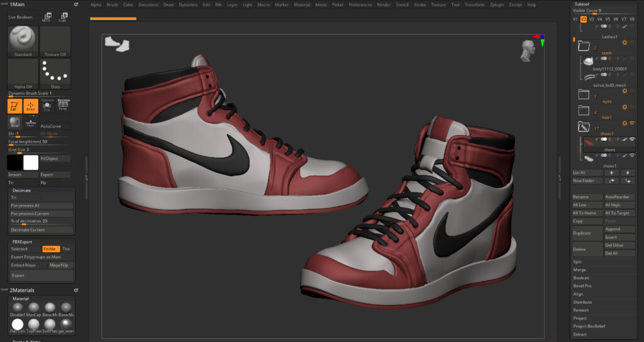Click the AccuCurve button
This screenshot has width=644, height=342.
(x=55, y=126)
